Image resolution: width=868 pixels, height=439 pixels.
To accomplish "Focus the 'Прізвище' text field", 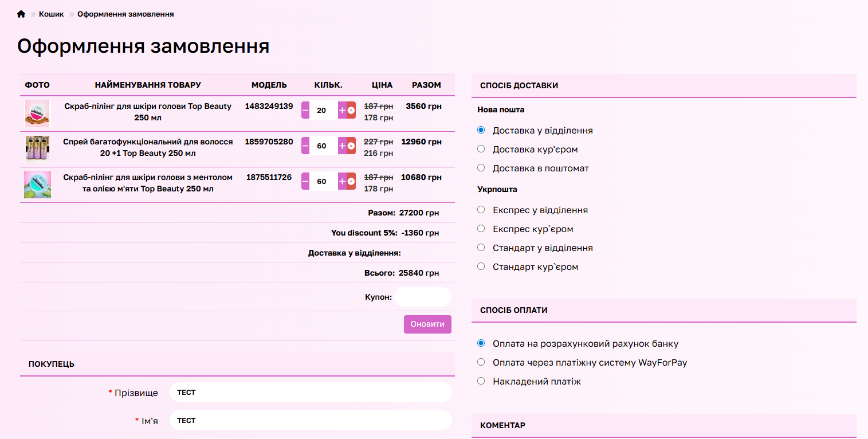I will [x=311, y=393].
